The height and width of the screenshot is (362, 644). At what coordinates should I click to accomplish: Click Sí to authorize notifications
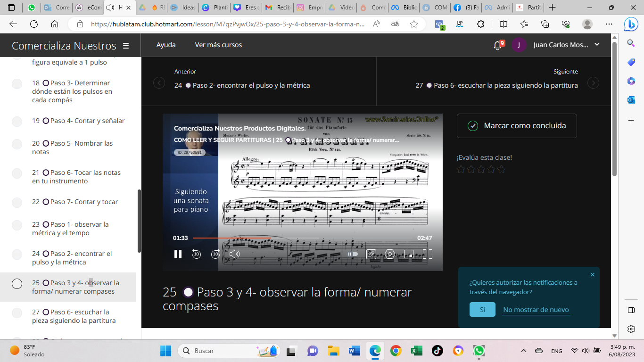pos(482,310)
